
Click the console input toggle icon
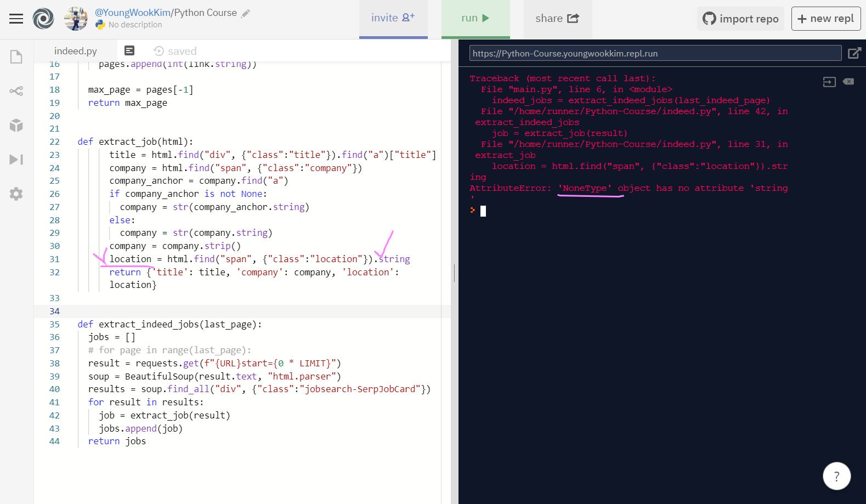point(829,82)
